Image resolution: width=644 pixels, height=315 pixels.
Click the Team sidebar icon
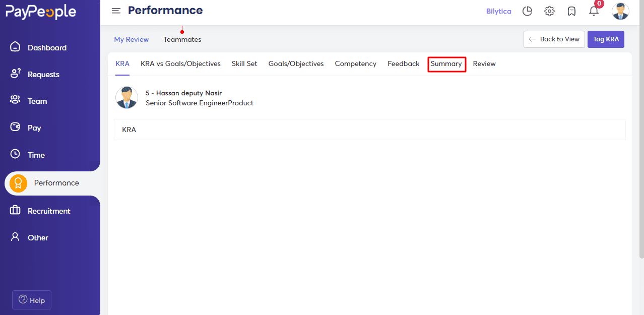[16, 100]
